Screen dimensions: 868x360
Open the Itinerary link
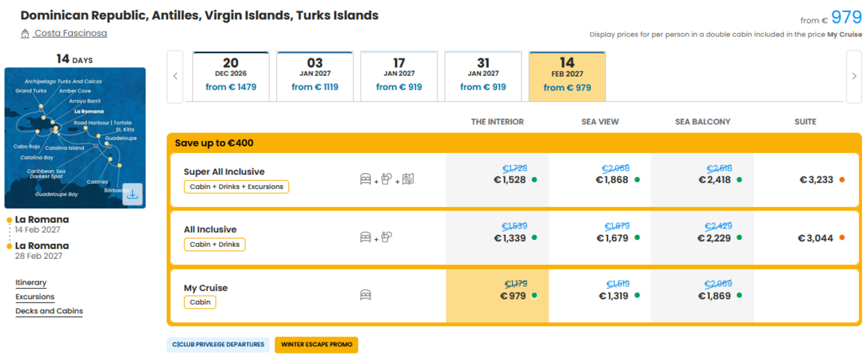tap(31, 283)
